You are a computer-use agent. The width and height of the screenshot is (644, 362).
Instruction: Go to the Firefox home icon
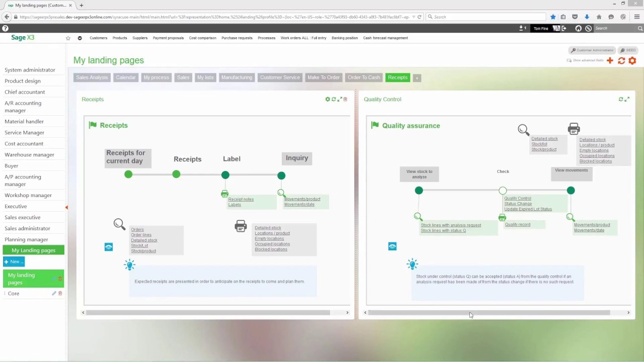599,17
